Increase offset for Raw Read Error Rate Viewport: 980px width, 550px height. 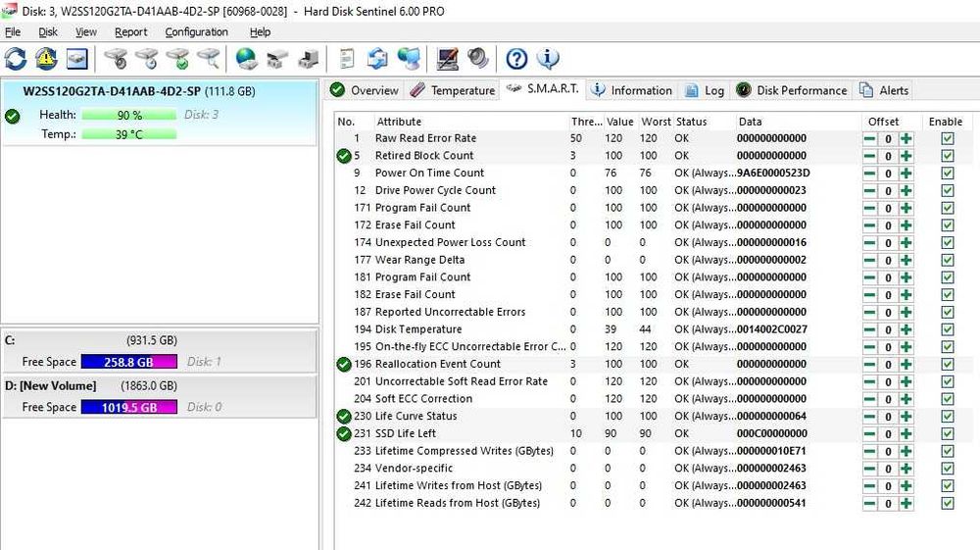click(906, 139)
